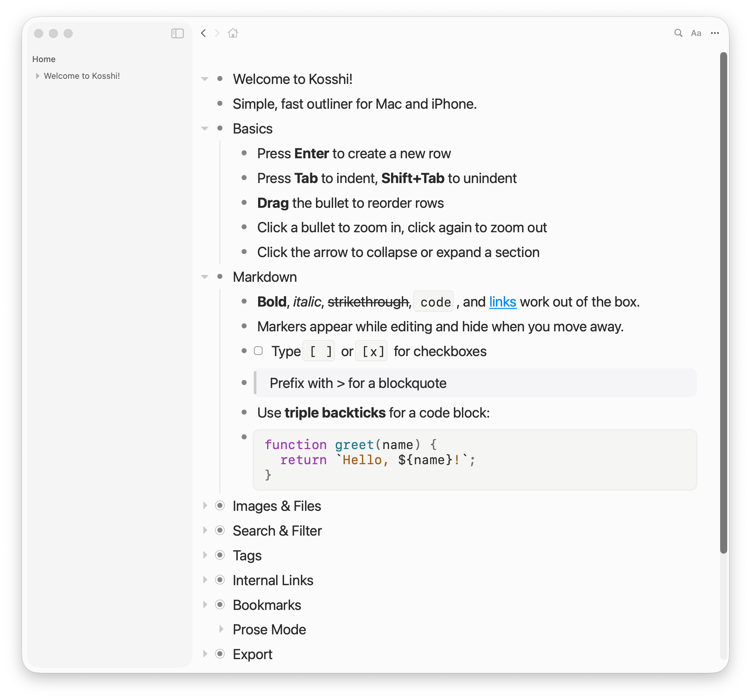Screen dimensions: 751x700
Task: Toggle the sidebar panel icon
Action: coord(177,33)
